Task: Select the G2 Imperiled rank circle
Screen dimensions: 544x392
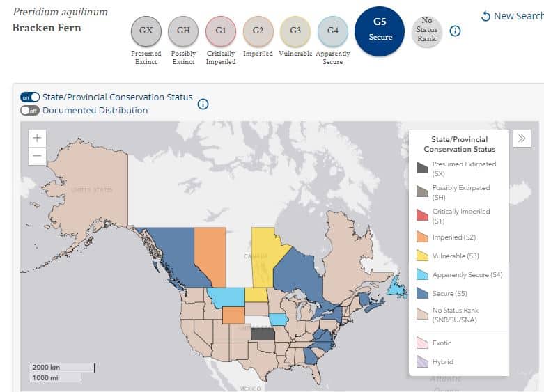Action: pyautogui.click(x=258, y=31)
